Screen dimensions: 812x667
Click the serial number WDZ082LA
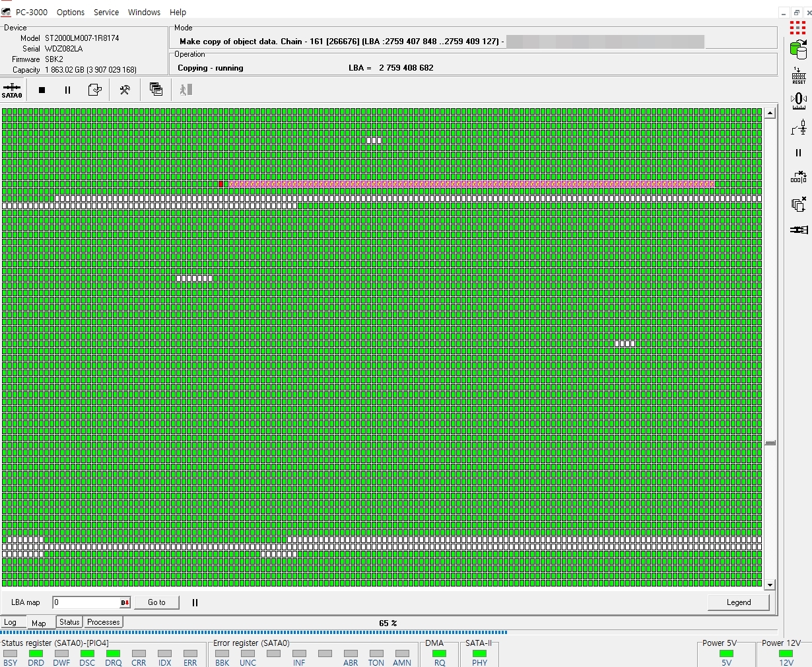pos(63,49)
